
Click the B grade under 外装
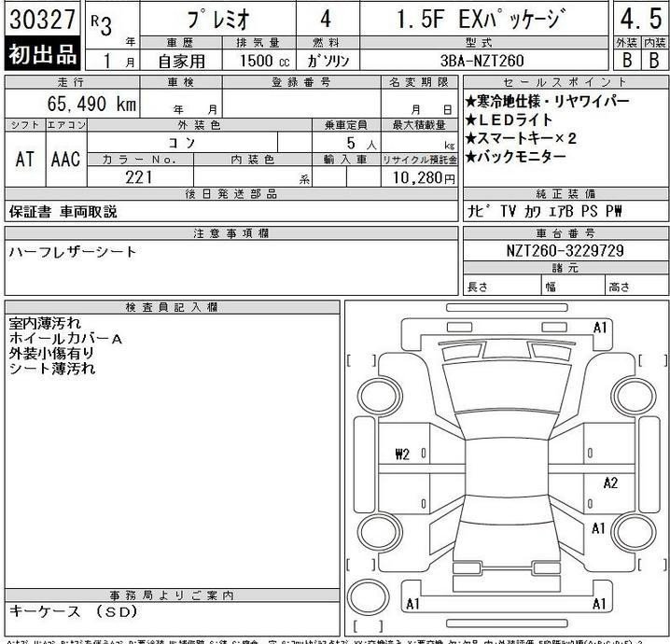click(627, 61)
